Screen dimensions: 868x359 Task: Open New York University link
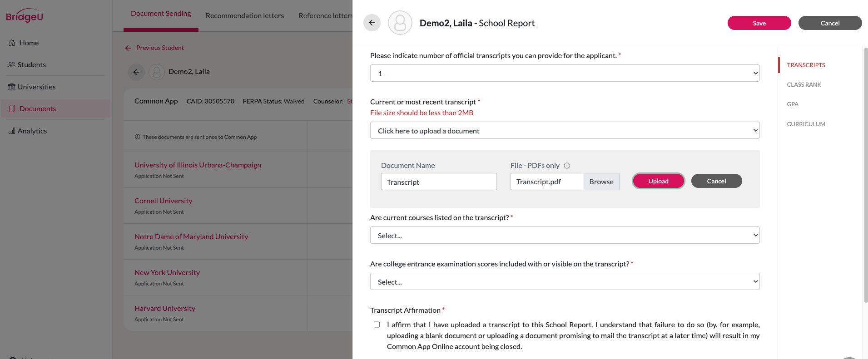pos(167,272)
